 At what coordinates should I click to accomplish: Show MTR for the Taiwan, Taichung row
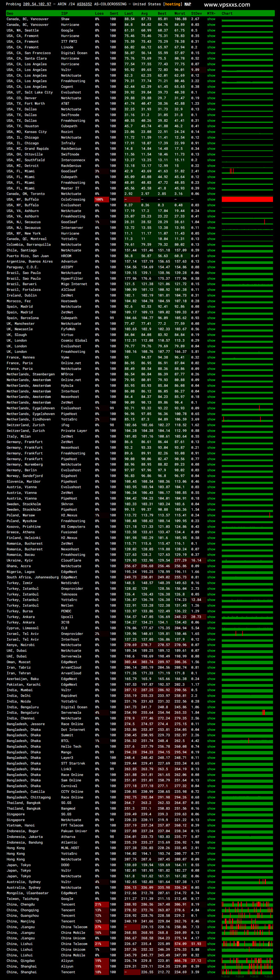point(211,899)
